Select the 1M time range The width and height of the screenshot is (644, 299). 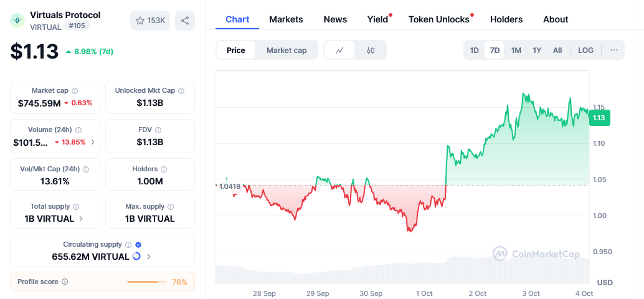516,50
